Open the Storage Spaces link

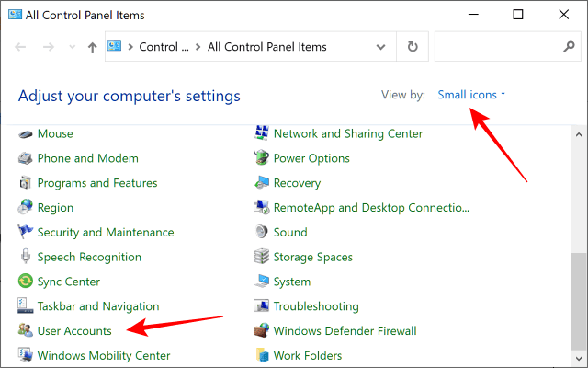[x=312, y=258]
